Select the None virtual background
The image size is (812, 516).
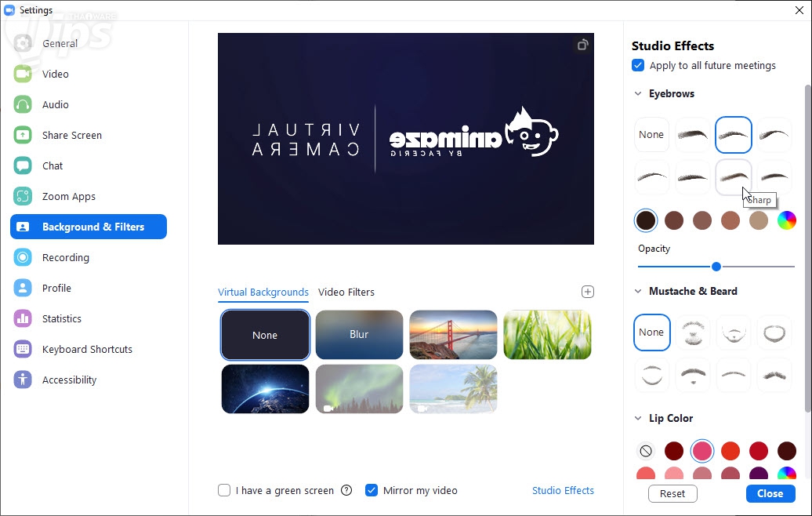coord(265,335)
